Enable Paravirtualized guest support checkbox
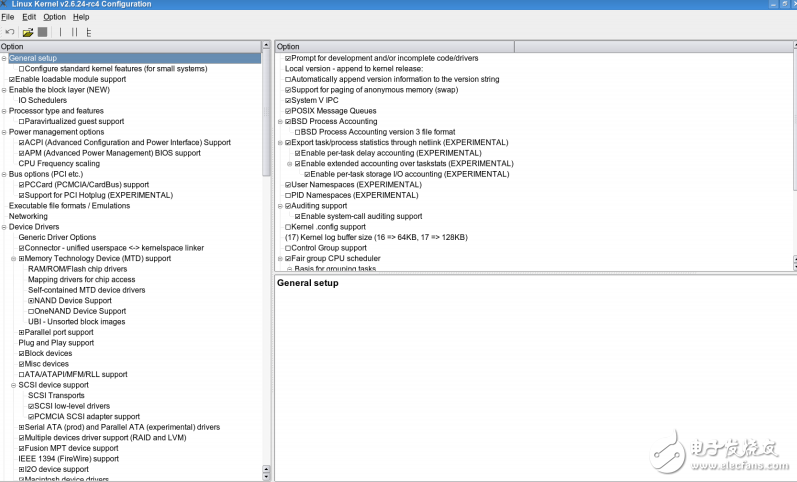Image resolution: width=797 pixels, height=482 pixels. 22,121
